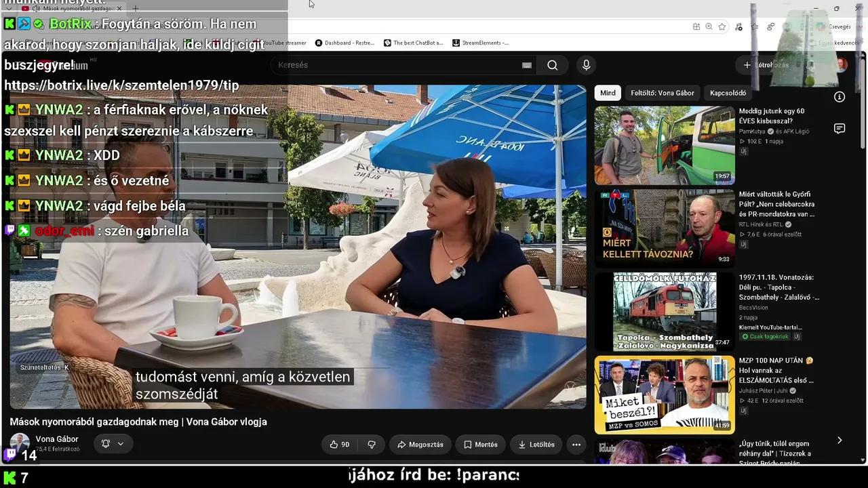The width and height of the screenshot is (868, 488).
Task: Dislike the Vona Gábor video
Action: tap(372, 445)
